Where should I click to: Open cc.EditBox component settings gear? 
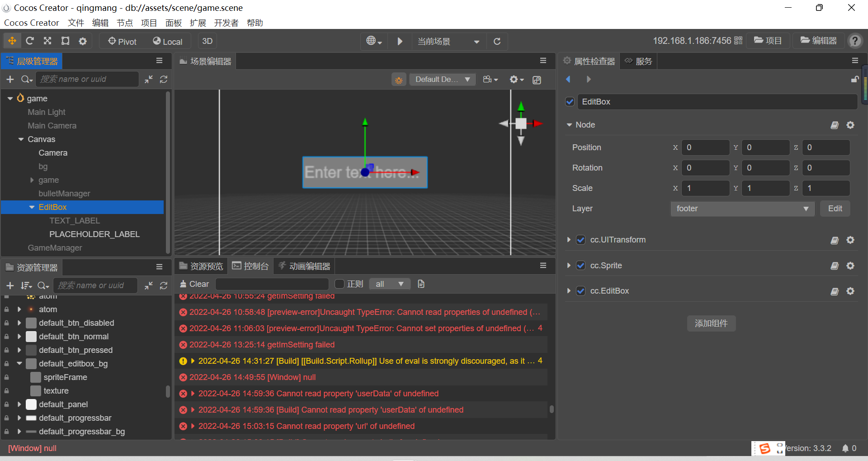pyautogui.click(x=850, y=291)
